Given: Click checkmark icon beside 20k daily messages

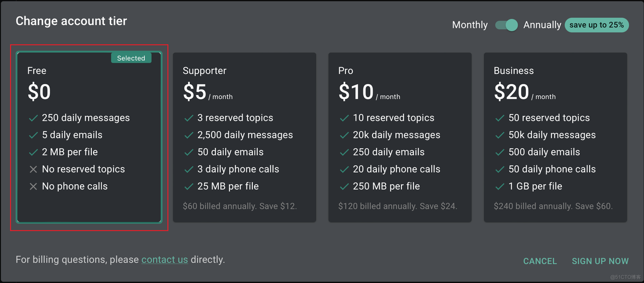Looking at the screenshot, I should 344,135.
